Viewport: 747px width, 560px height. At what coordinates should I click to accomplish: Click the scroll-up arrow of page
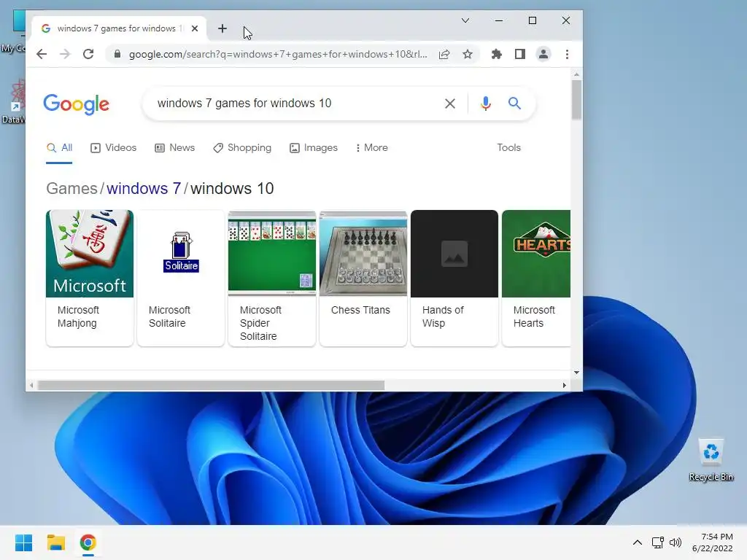(576, 75)
